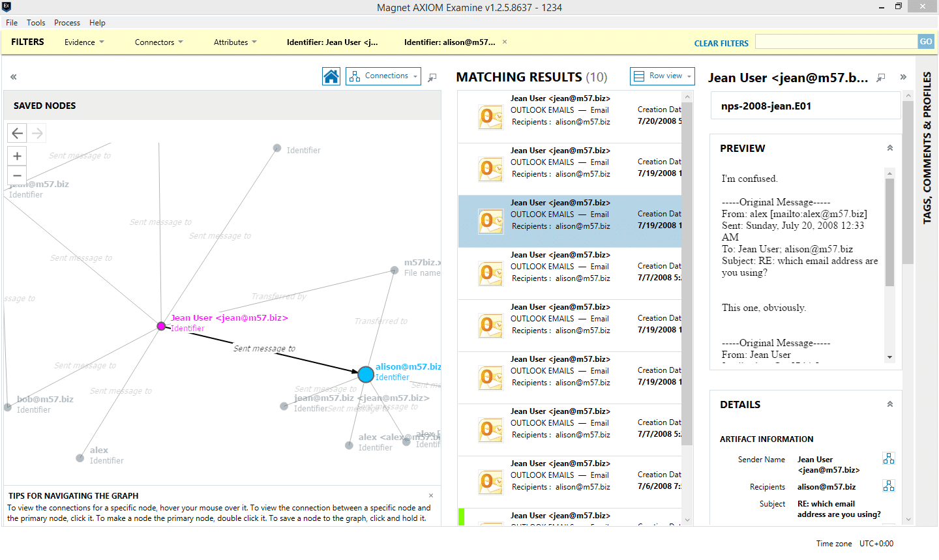
Task: Remove the alison@m57 identifier filter
Action: click(x=505, y=42)
